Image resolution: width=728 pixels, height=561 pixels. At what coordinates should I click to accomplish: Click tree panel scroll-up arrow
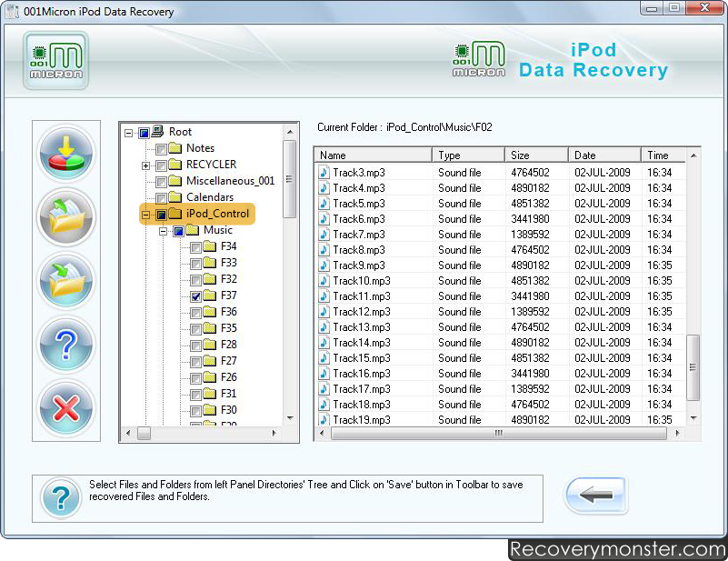tap(290, 132)
